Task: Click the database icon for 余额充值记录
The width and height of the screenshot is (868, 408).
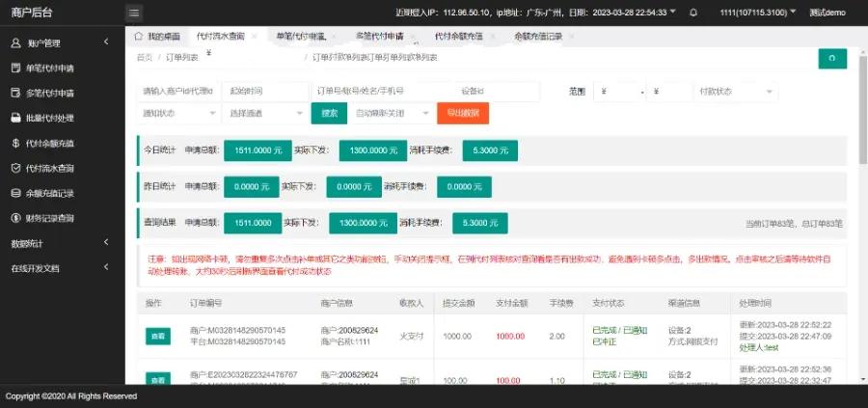Action: [16, 193]
